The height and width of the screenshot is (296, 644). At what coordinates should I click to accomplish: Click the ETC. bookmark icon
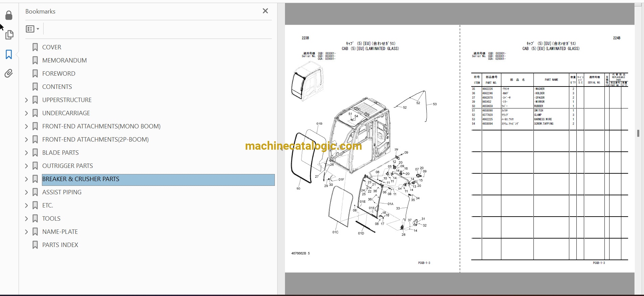(35, 205)
